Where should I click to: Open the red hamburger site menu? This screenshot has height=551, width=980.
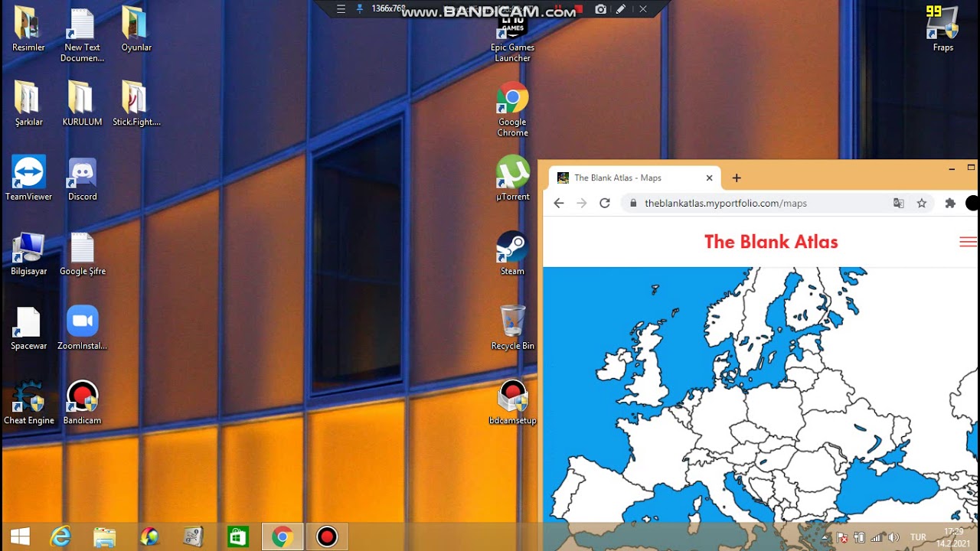click(968, 242)
